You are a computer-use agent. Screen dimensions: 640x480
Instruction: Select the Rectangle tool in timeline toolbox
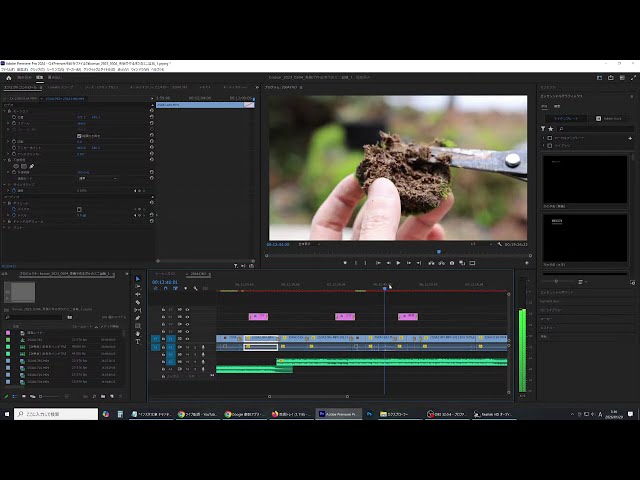point(138,326)
